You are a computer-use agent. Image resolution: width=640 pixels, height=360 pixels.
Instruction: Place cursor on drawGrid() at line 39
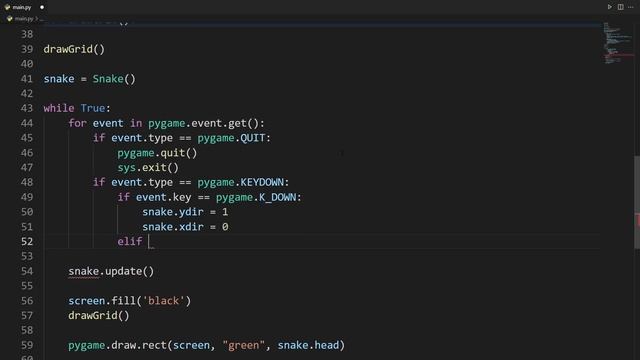(74, 49)
